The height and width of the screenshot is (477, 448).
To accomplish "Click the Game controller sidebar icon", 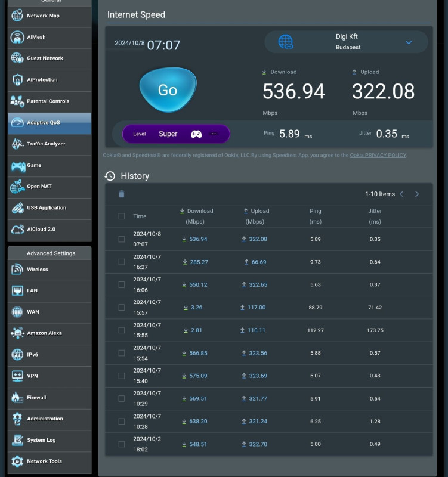I will click(x=18, y=166).
